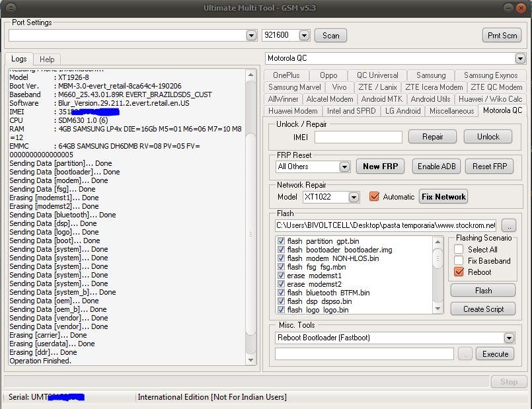
Task: Toggle the Automatic checkbox
Action: point(374,197)
